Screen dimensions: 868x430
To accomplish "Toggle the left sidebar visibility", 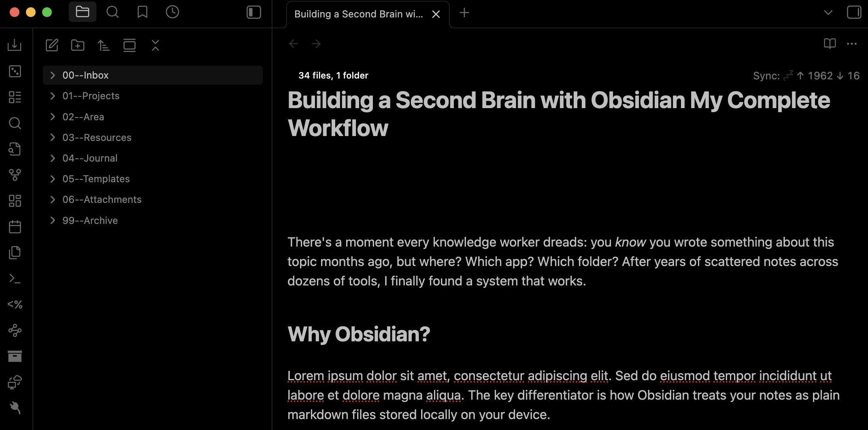I will click(254, 12).
